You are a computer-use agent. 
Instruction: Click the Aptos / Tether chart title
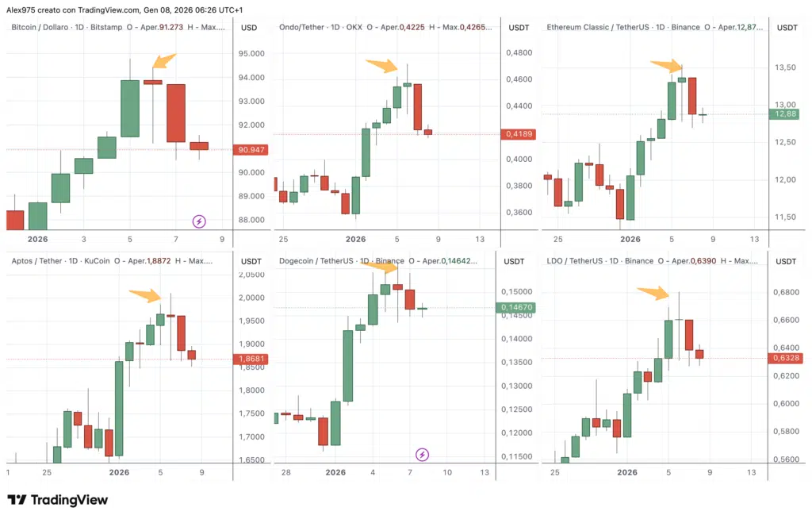(36, 261)
